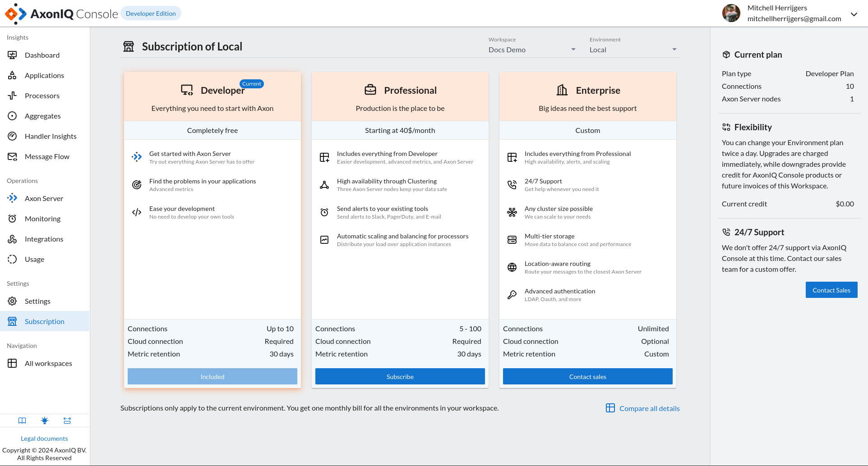Click the Location-aware routing globe icon
Image resolution: width=868 pixels, height=466 pixels.
(x=512, y=267)
